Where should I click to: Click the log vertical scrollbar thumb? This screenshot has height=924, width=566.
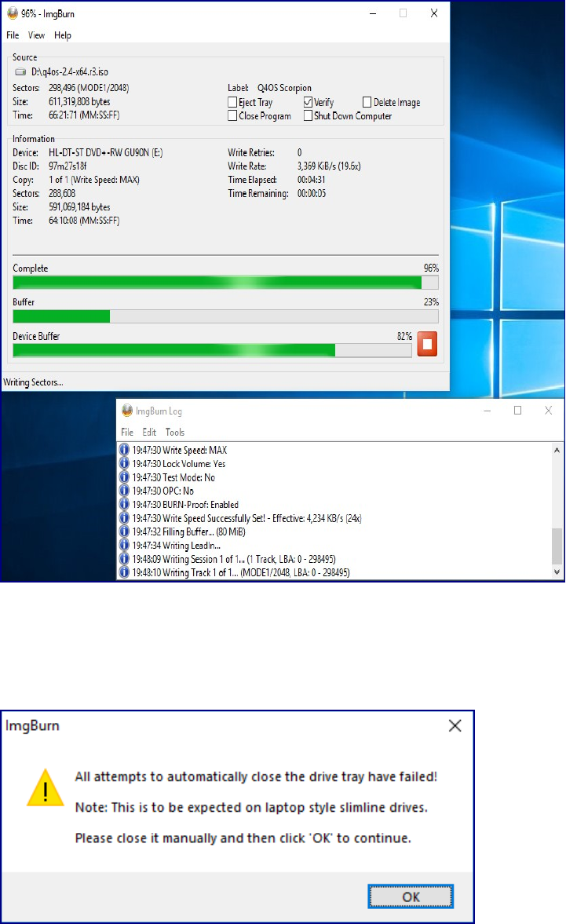tap(557, 546)
